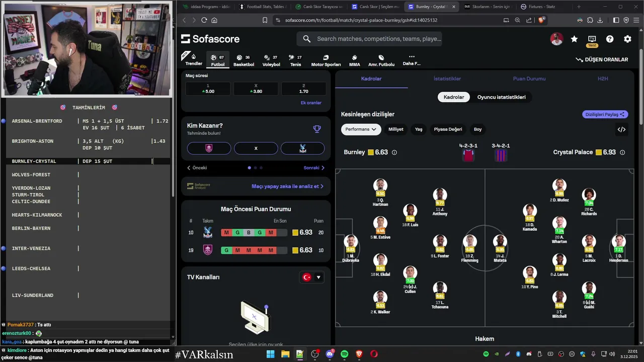This screenshot has height=362, width=644.
Task: Open the Sofascore TV schedule icon
Action: point(592,39)
